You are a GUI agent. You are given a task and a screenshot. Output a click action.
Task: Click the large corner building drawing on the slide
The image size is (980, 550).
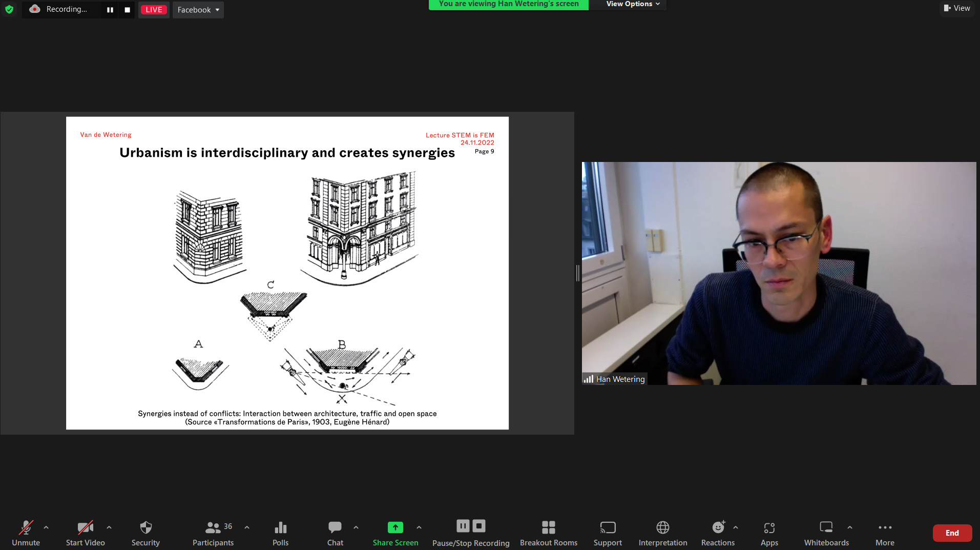[360, 228]
